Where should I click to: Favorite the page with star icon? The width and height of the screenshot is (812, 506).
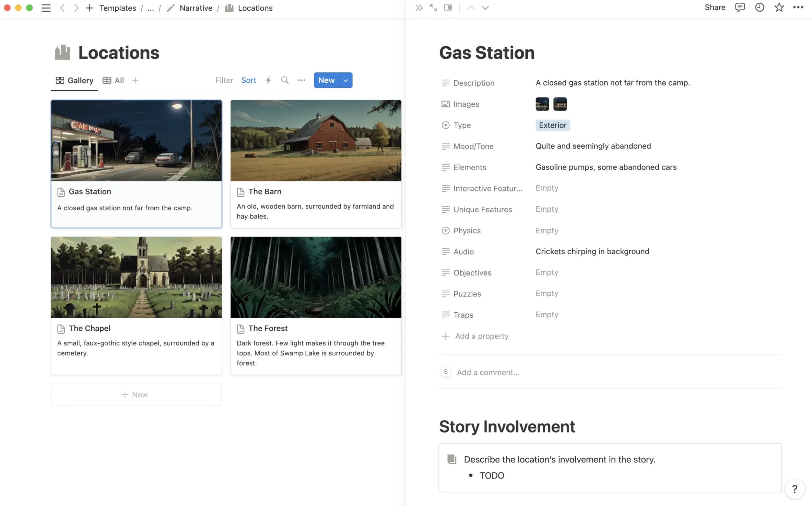click(779, 8)
